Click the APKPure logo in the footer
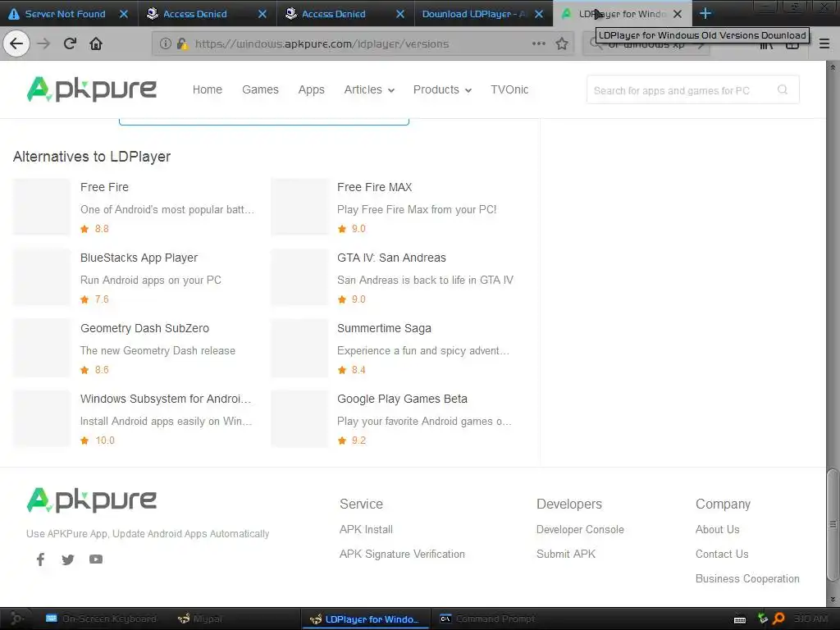840x630 pixels. pos(92,500)
